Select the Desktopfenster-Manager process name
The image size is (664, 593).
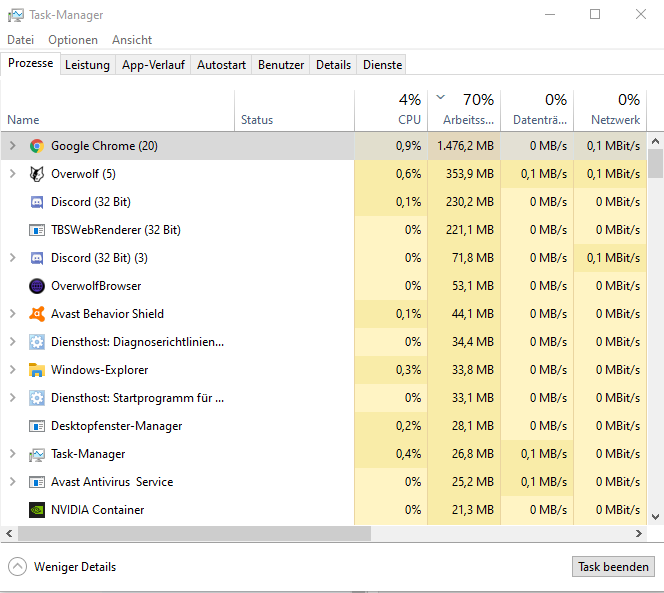pyautogui.click(x=116, y=426)
